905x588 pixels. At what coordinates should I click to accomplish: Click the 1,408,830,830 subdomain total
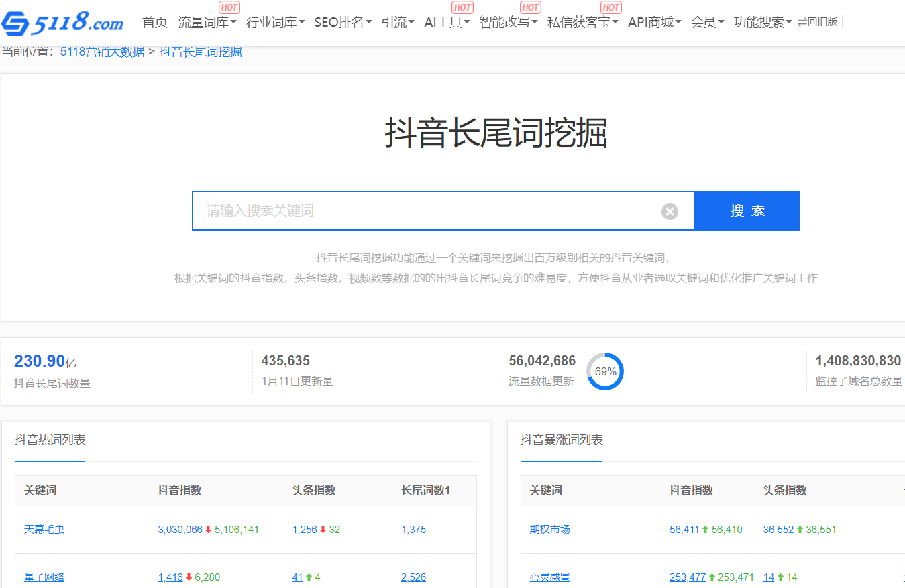858,361
